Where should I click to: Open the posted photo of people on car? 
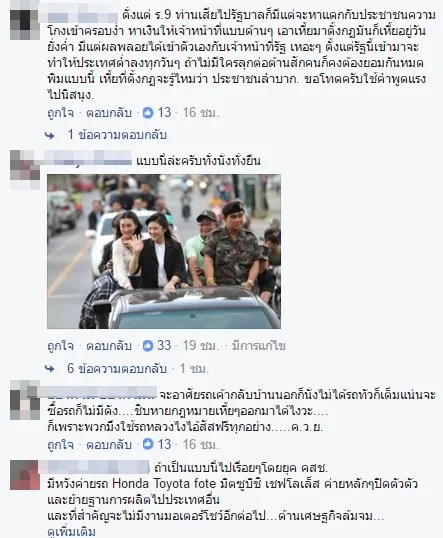[x=164, y=252]
